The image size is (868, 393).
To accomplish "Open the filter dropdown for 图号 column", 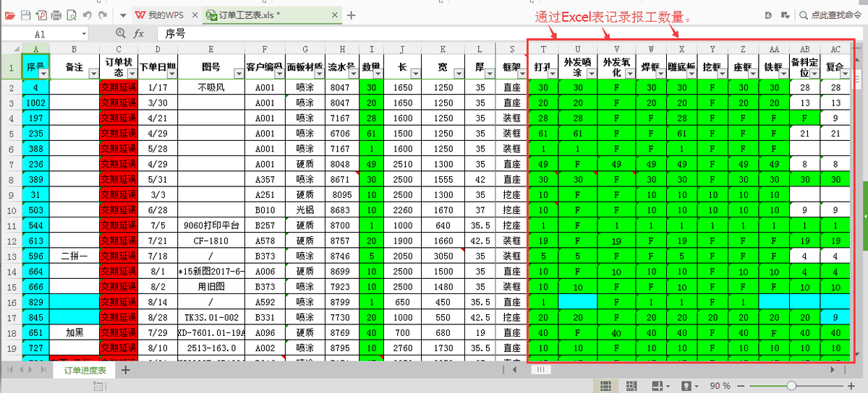I will click(239, 74).
